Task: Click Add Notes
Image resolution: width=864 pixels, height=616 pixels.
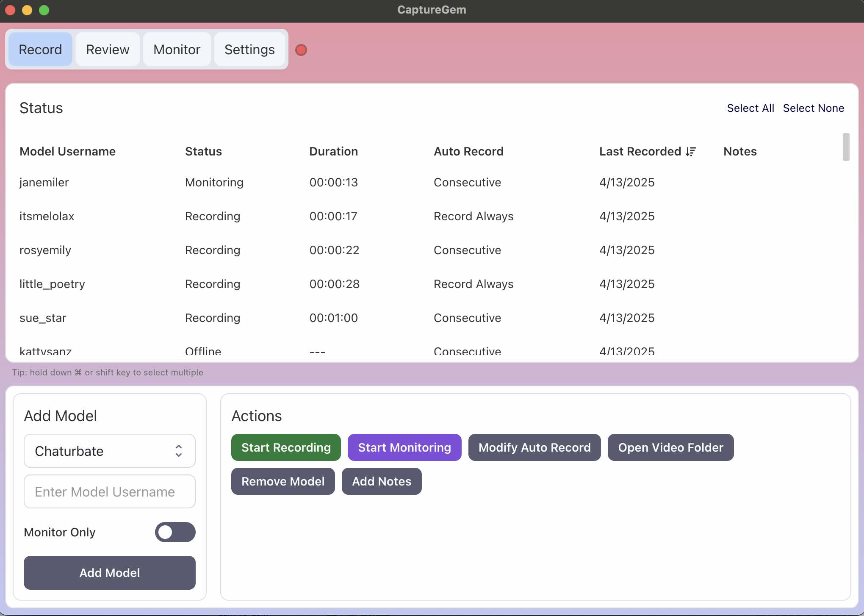Action: pyautogui.click(x=381, y=481)
